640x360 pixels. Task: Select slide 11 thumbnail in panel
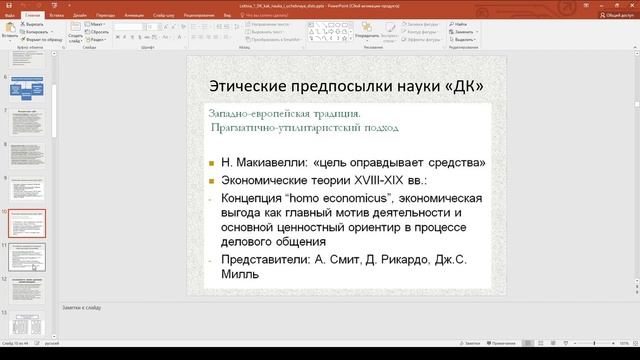[27, 257]
